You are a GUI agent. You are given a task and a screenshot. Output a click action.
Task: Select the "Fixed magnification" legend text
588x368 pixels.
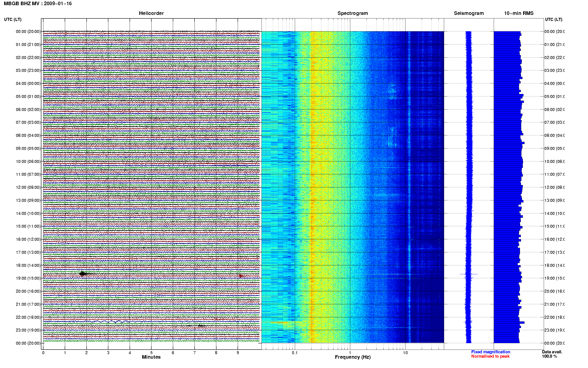[x=491, y=352]
